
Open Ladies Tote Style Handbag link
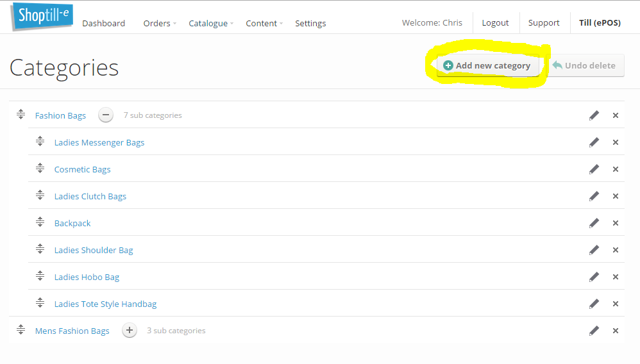tap(105, 304)
